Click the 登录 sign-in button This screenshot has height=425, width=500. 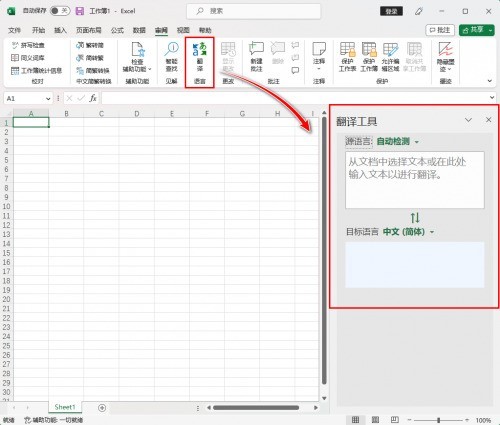[391, 11]
